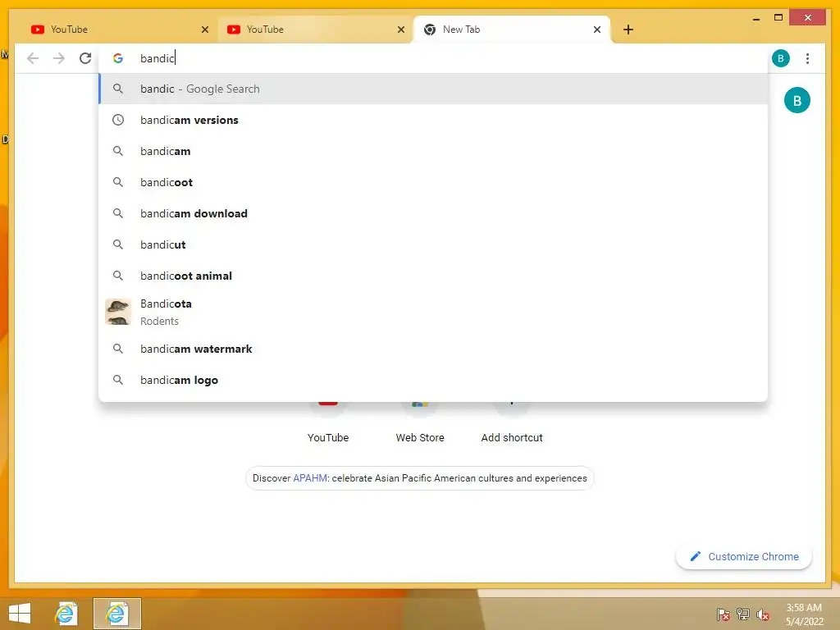Click the Action Center flag tray icon
840x630 pixels.
click(x=723, y=614)
